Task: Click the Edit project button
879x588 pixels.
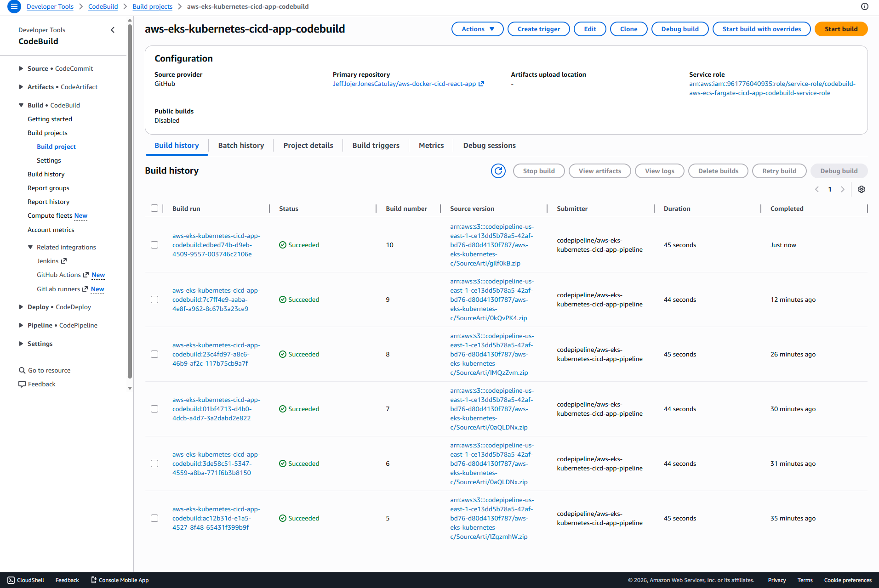Action: point(590,29)
